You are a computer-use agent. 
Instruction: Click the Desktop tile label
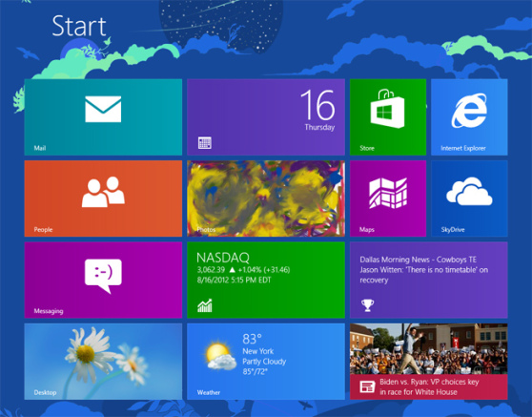coord(45,392)
